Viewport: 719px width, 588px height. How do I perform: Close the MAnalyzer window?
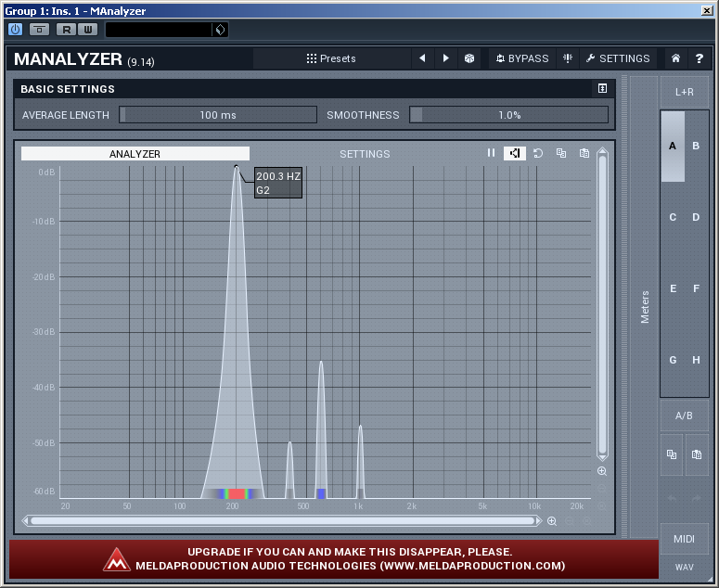[707, 10]
